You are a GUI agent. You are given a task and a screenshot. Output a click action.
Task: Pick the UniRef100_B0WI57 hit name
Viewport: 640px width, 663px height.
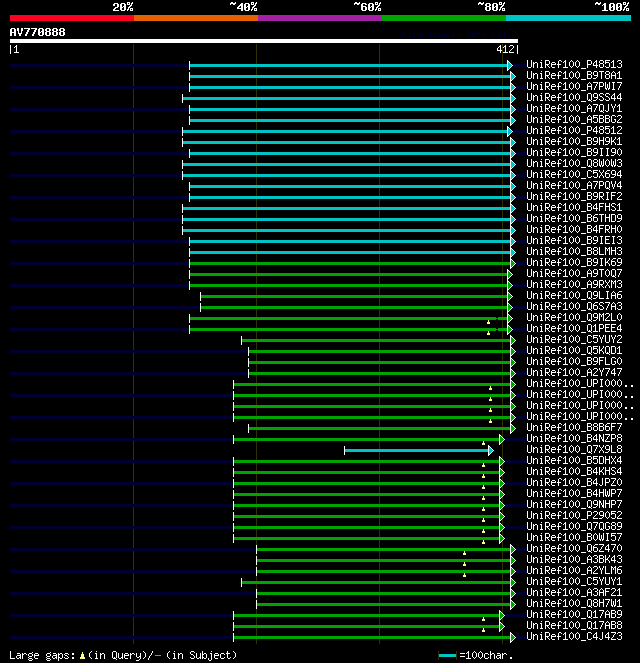(x=574, y=537)
